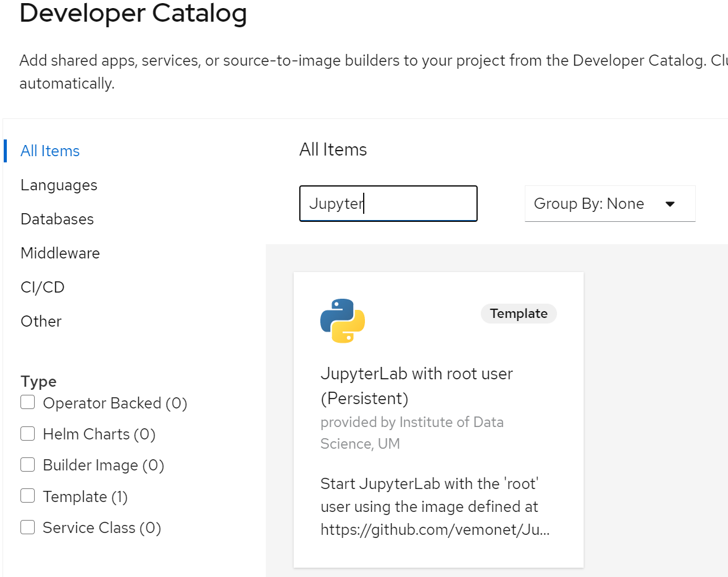Click card description 'Start JupyterLab with the root'

tap(435, 507)
